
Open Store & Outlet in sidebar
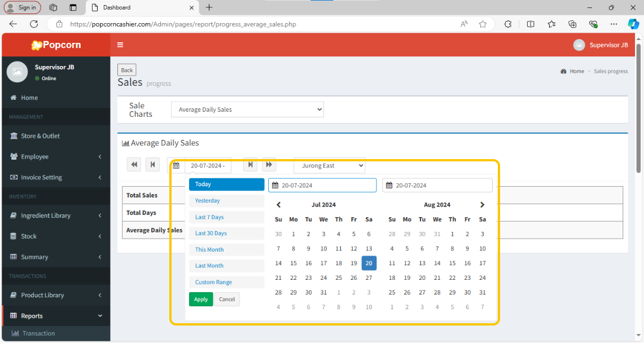56,136
